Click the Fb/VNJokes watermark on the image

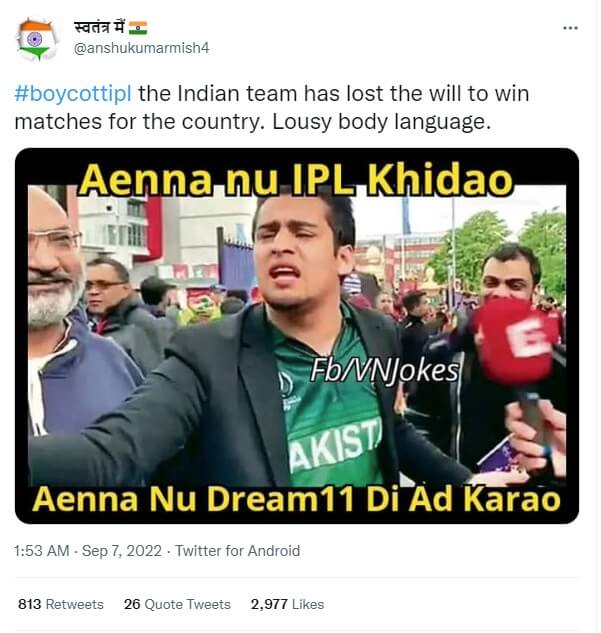(x=385, y=371)
